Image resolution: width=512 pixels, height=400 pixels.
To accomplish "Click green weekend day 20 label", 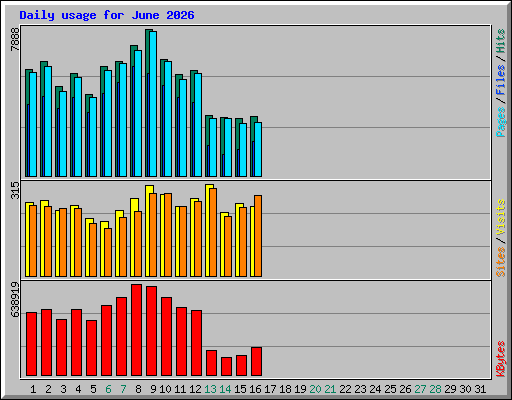I will (x=315, y=389).
